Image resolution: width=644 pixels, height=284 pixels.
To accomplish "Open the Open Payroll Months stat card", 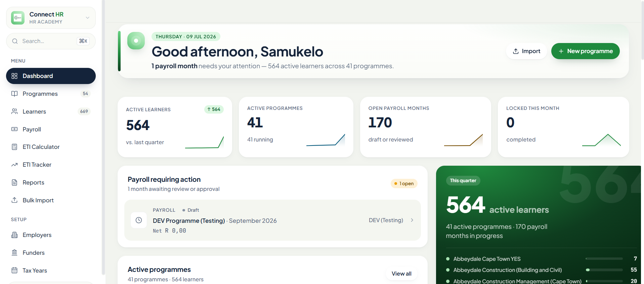I will (x=425, y=127).
